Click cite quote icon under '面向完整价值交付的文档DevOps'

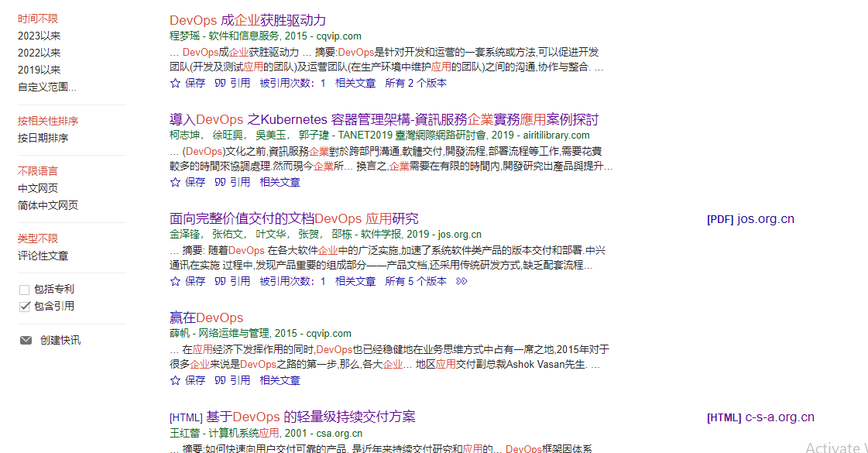tap(220, 281)
